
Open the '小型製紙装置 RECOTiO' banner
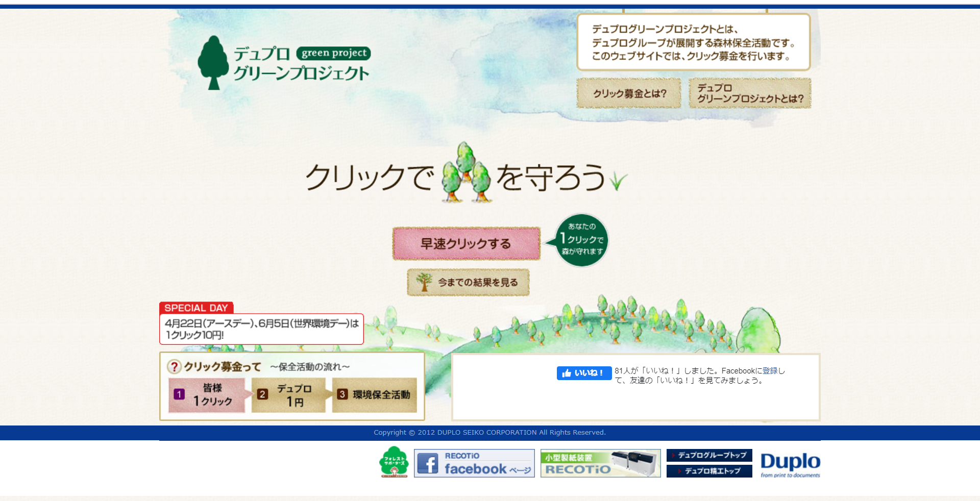coord(601,463)
